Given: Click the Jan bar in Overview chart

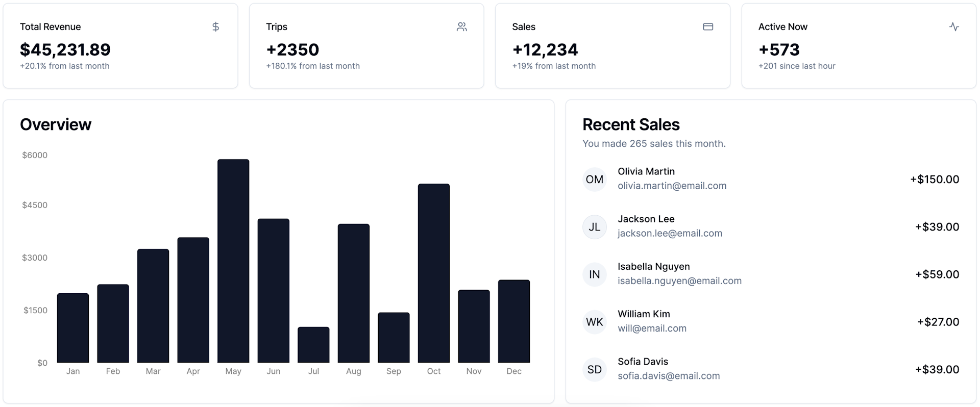Looking at the screenshot, I should pyautogui.click(x=73, y=328).
